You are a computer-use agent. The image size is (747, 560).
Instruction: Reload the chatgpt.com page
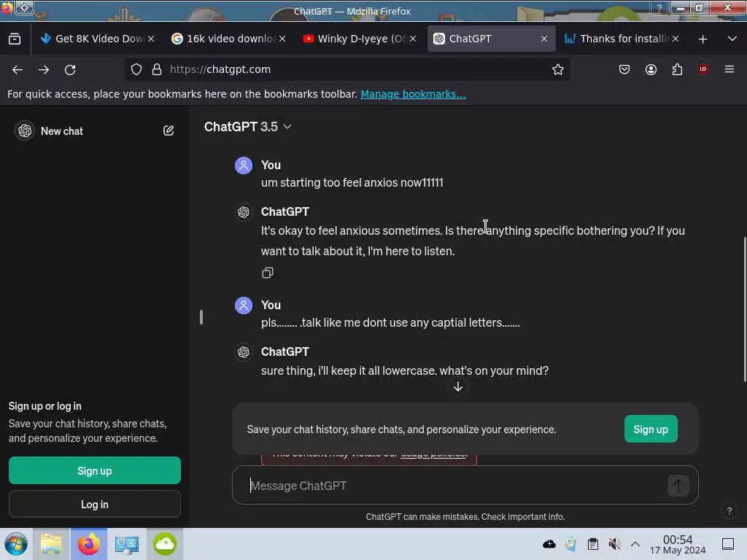point(70,69)
